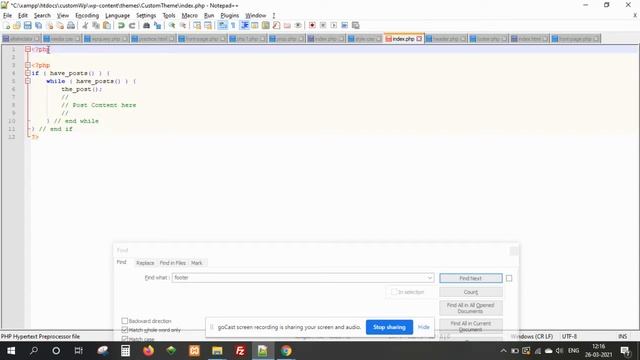This screenshot has height=360, width=640.
Task: Toggle Show Indent Guide toolbar icon
Action: 244,26
